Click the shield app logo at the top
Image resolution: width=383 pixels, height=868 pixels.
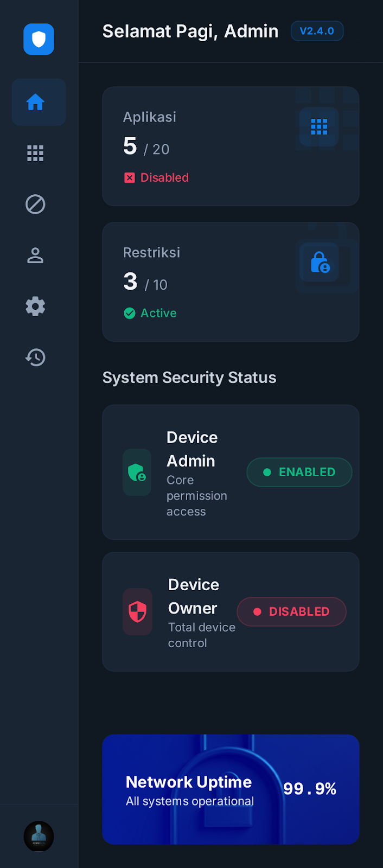pyautogui.click(x=39, y=40)
